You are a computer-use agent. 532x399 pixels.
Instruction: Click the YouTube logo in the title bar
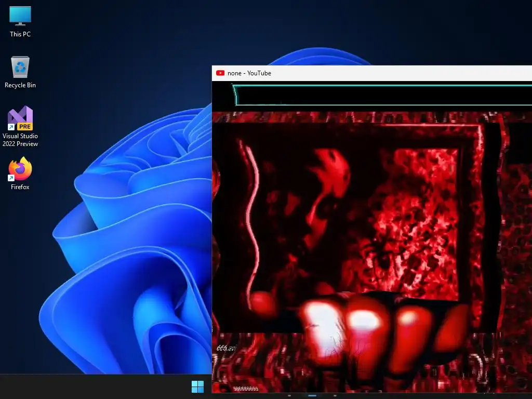[220, 73]
